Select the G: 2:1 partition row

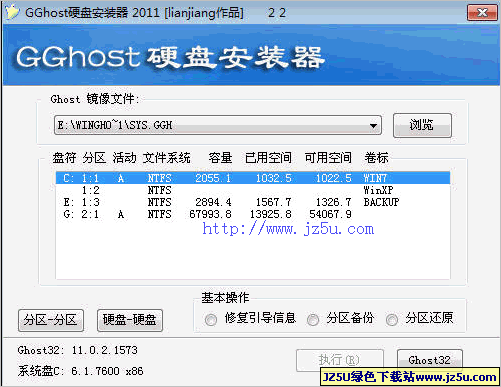pyautogui.click(x=253, y=214)
